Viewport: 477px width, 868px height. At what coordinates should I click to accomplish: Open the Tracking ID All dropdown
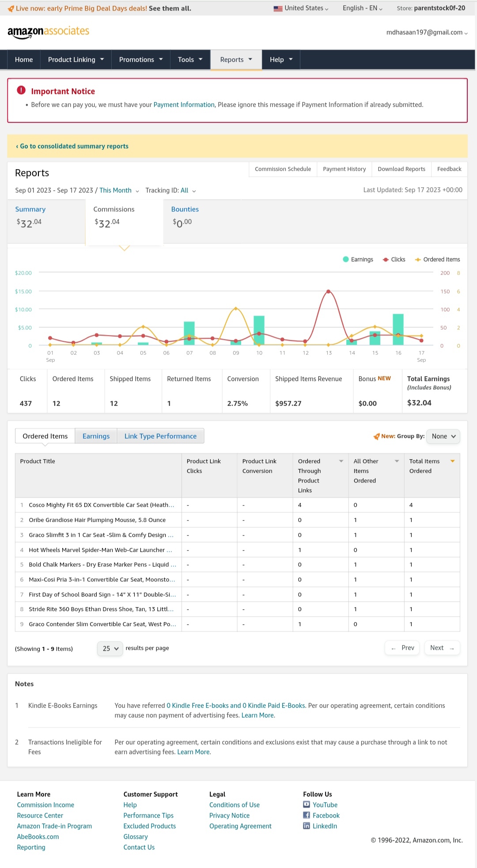tap(188, 190)
